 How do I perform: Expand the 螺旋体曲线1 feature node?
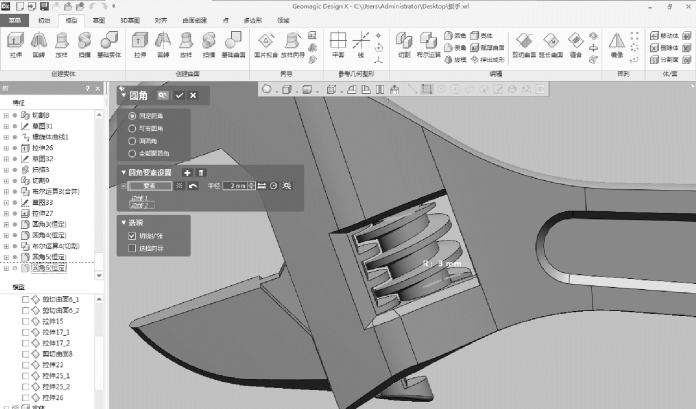point(6,137)
